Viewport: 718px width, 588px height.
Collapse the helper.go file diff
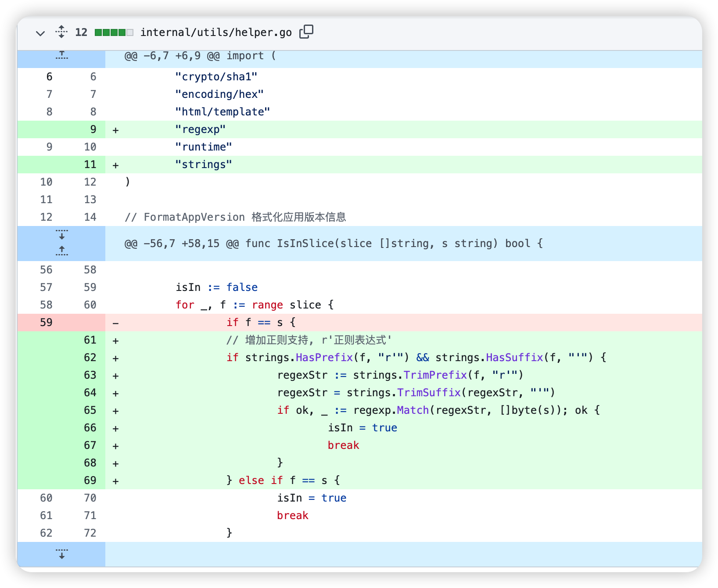pos(40,33)
